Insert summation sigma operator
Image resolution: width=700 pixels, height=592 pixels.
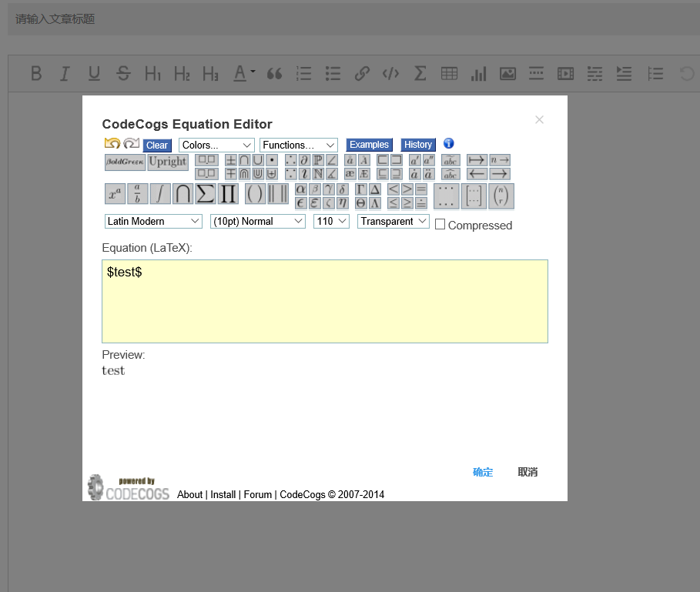[x=206, y=195]
